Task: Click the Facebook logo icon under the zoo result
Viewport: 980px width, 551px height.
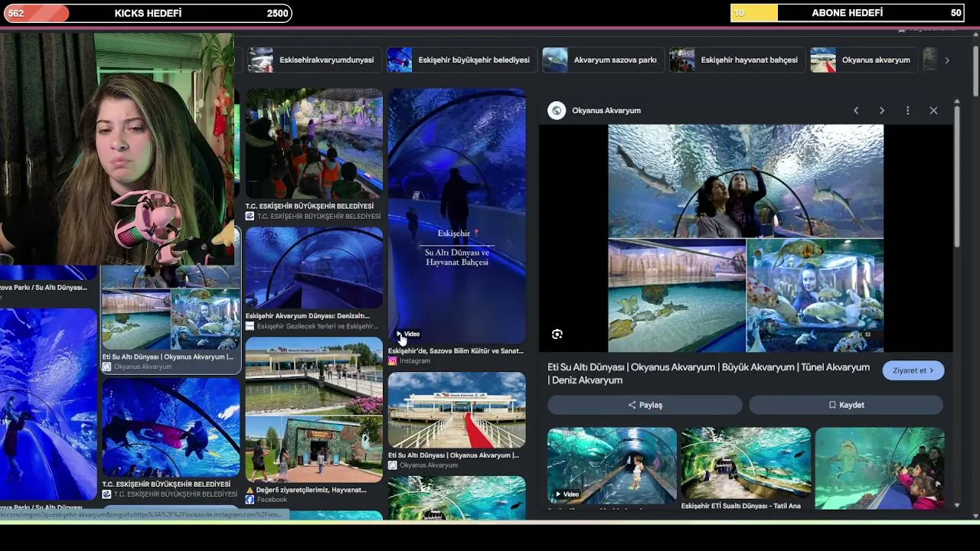Action: [250, 500]
